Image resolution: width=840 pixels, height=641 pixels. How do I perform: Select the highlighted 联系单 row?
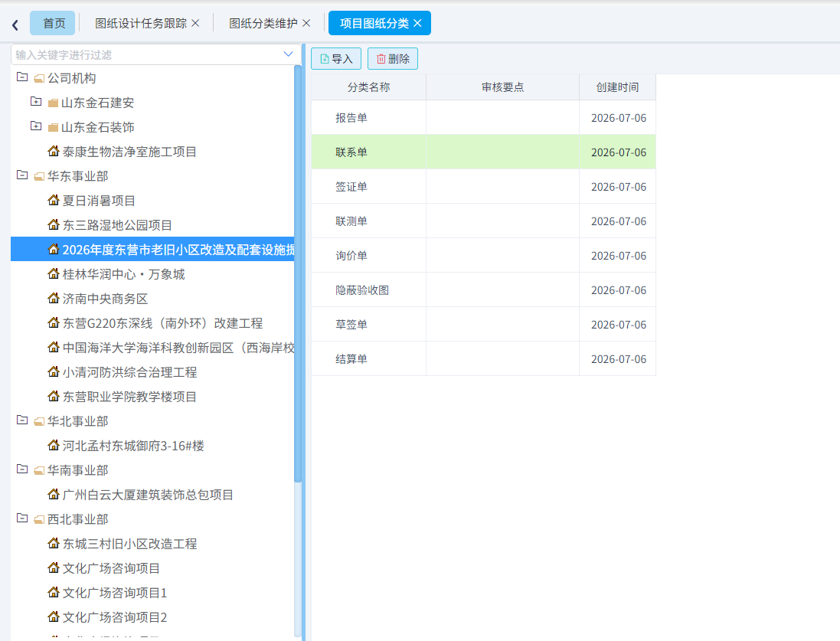483,152
